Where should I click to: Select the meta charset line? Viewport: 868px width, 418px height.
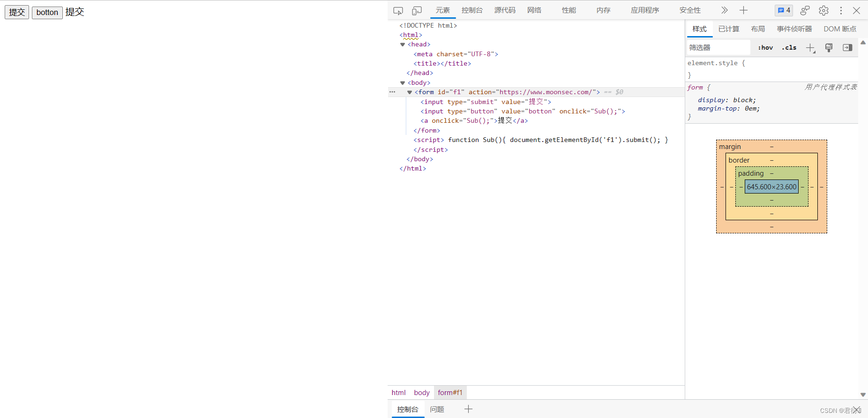456,54
